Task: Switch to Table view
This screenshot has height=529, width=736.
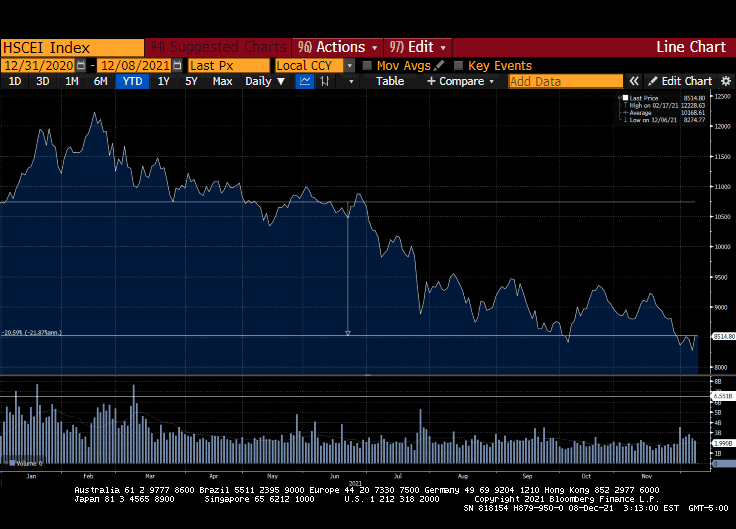Action: (390, 81)
